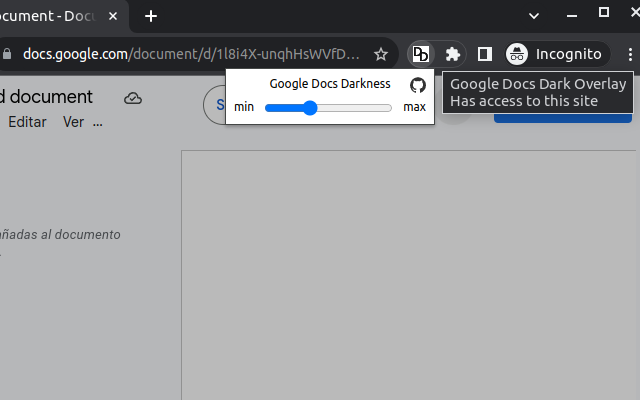Open the Chrome three-dot menu
Image resolution: width=640 pixels, height=400 pixels.
(630, 54)
